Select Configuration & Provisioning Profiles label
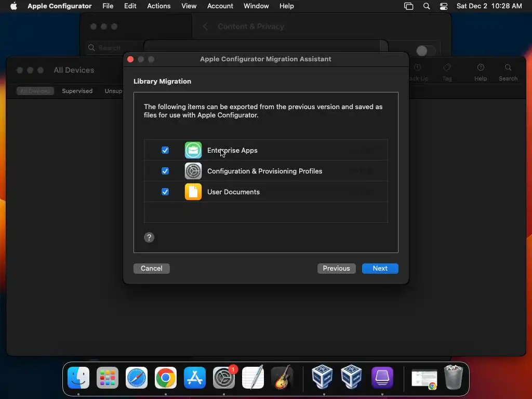532x399 pixels. click(x=264, y=171)
